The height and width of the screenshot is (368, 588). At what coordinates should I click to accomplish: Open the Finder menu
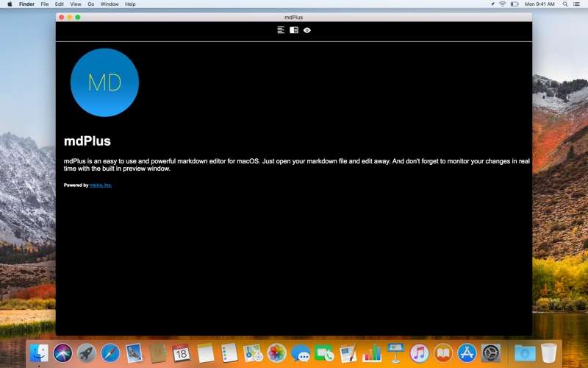pyautogui.click(x=26, y=4)
